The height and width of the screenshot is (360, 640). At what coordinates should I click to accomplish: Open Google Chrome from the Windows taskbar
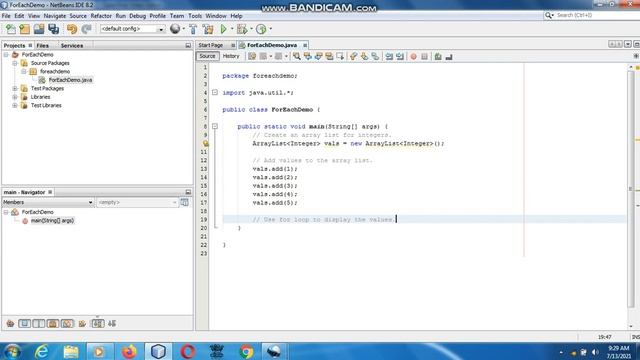point(246,351)
